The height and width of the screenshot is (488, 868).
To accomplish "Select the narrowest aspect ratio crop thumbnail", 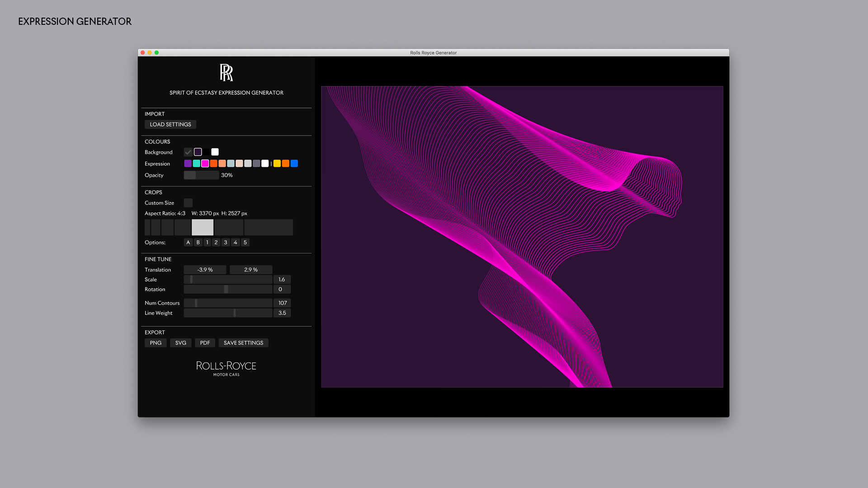I will click(147, 227).
